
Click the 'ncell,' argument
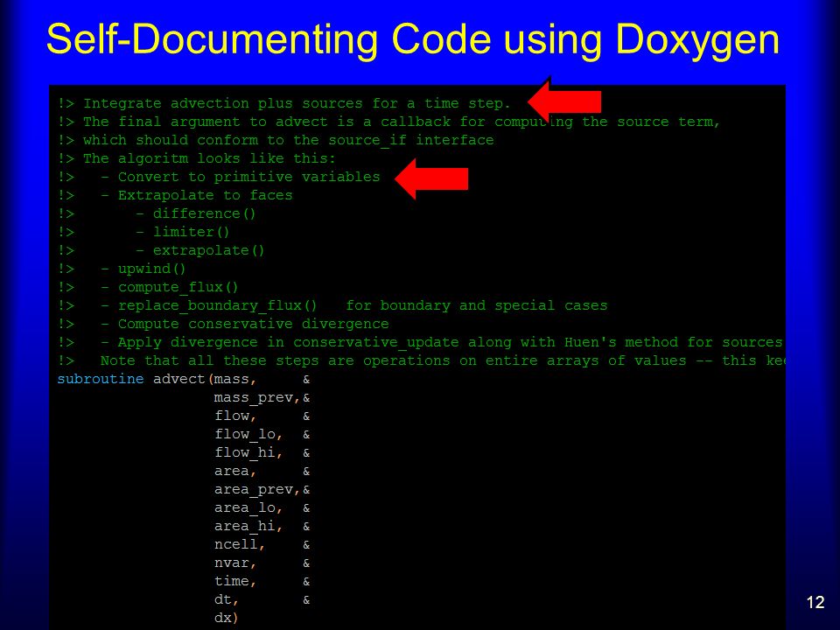(x=240, y=545)
